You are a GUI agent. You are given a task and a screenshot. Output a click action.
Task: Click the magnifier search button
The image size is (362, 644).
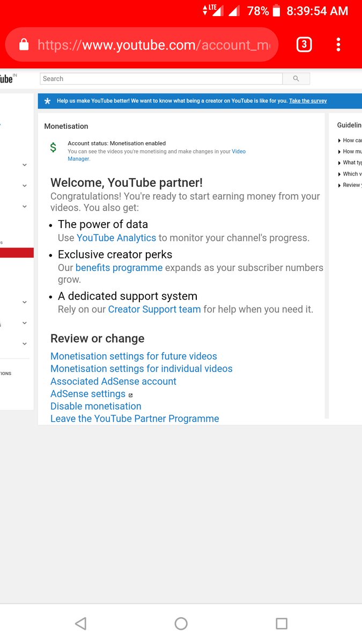[296, 79]
